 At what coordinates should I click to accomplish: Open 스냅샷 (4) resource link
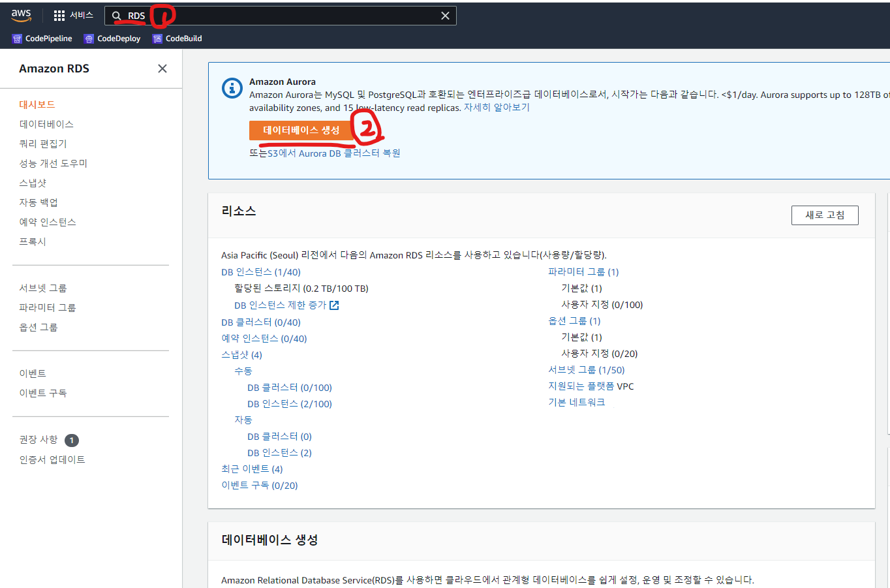click(x=241, y=355)
